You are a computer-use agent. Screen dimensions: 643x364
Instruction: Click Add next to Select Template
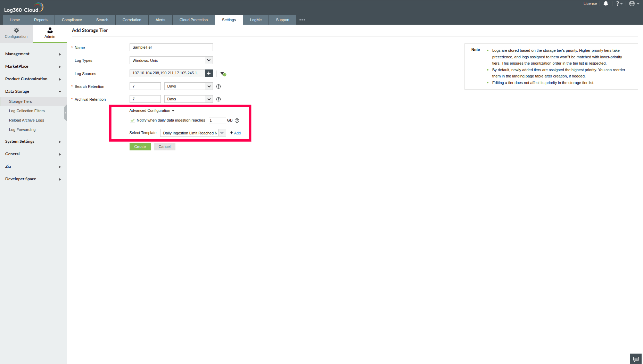click(x=235, y=133)
